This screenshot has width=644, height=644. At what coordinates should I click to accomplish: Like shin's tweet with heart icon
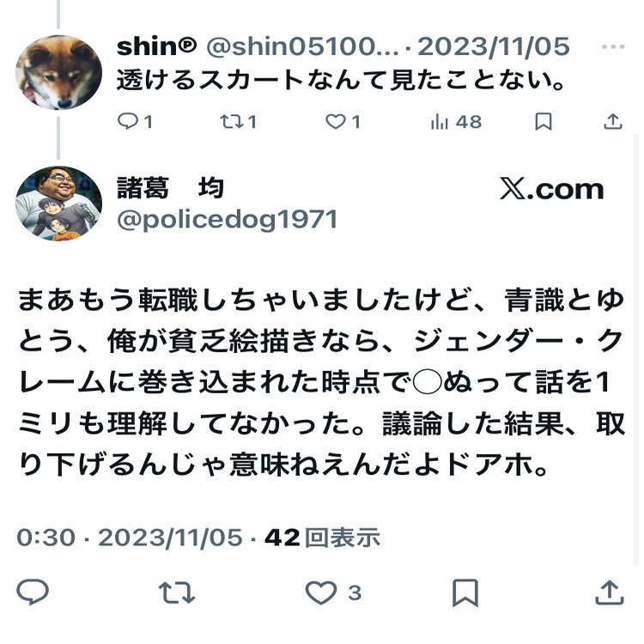343,122
